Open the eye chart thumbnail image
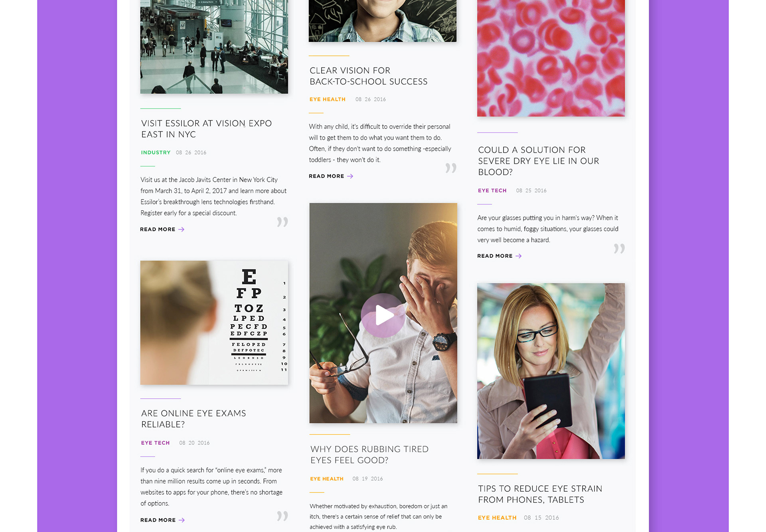The image size is (766, 532). click(x=214, y=323)
